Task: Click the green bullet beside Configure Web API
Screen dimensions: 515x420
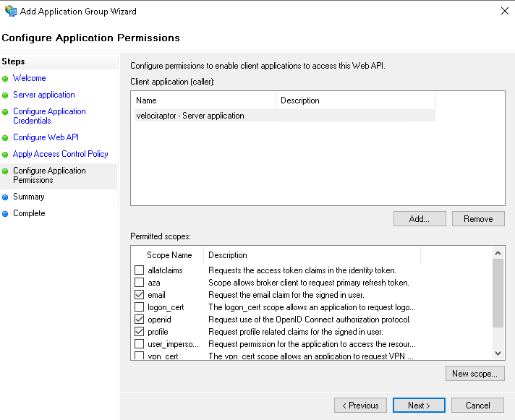Action: click(x=6, y=138)
